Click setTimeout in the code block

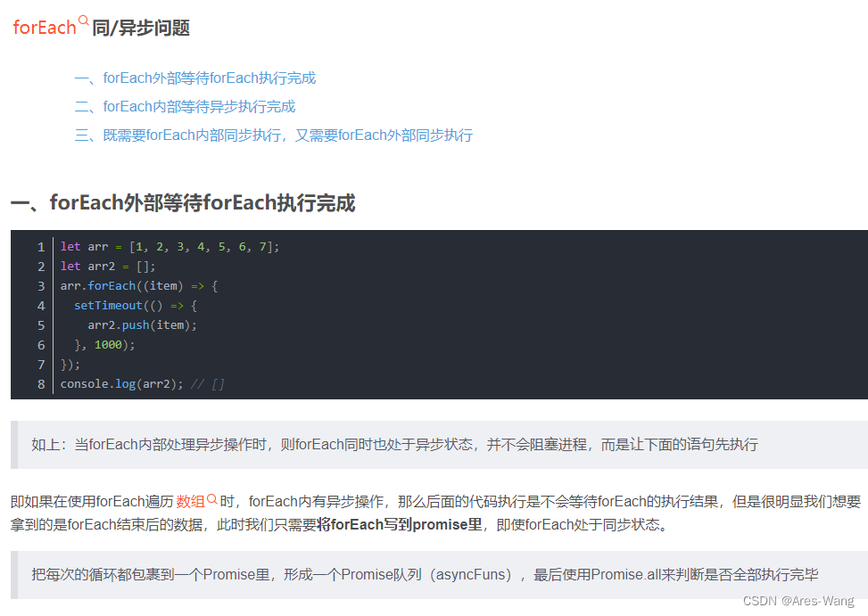click(108, 305)
